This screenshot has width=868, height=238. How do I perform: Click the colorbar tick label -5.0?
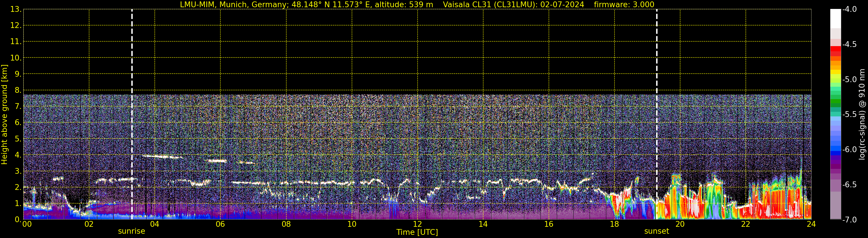pos(850,80)
